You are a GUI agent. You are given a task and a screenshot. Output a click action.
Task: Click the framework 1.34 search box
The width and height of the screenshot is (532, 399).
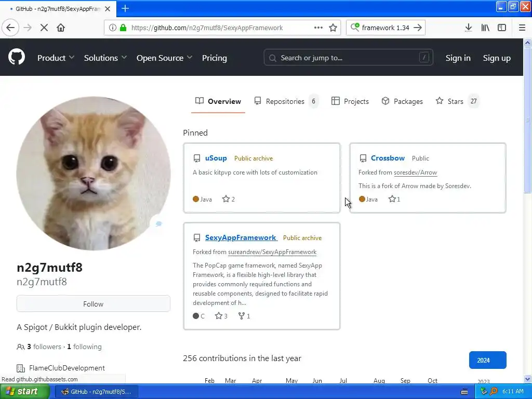tap(385, 28)
